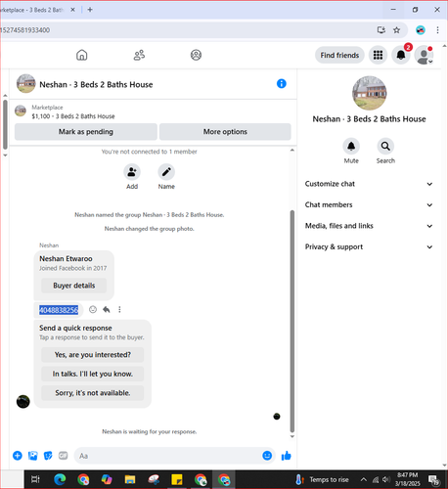Click install app icon in address bar
This screenshot has height=489, width=448.
[381, 30]
